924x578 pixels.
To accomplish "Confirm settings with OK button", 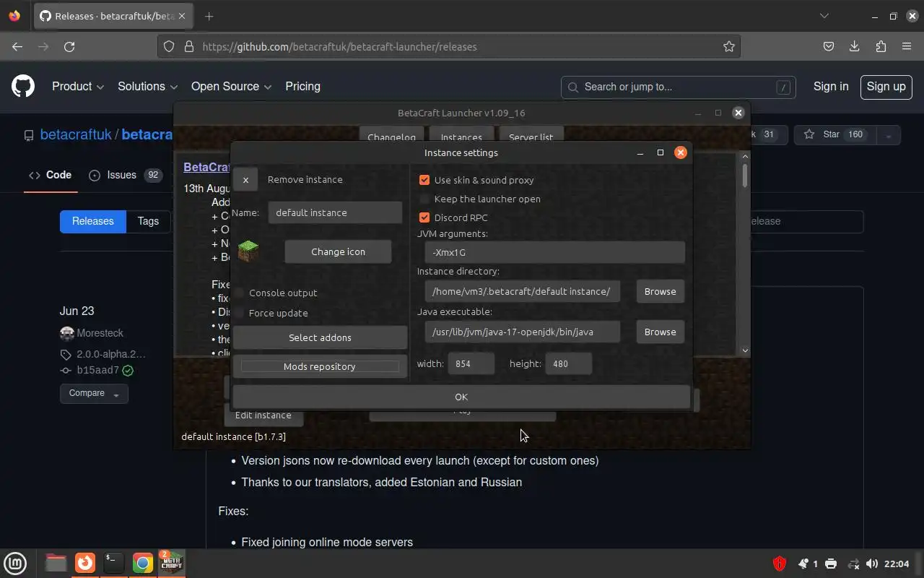I will click(461, 397).
